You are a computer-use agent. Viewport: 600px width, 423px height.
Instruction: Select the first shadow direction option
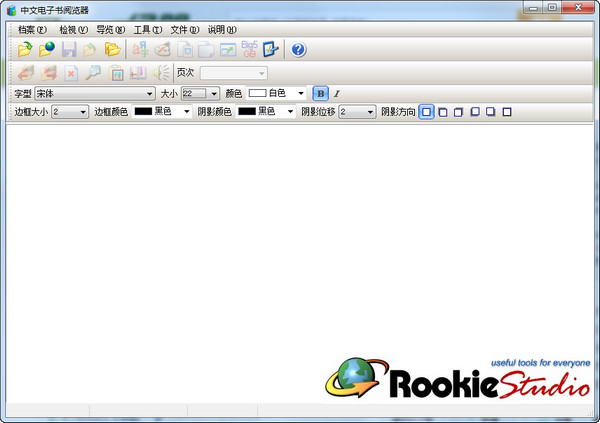click(x=426, y=112)
